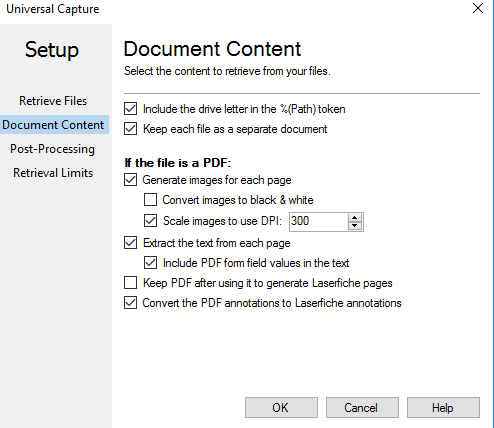Image resolution: width=494 pixels, height=428 pixels.
Task: Toggle Include PDF form field values checkbox
Action: (x=150, y=263)
